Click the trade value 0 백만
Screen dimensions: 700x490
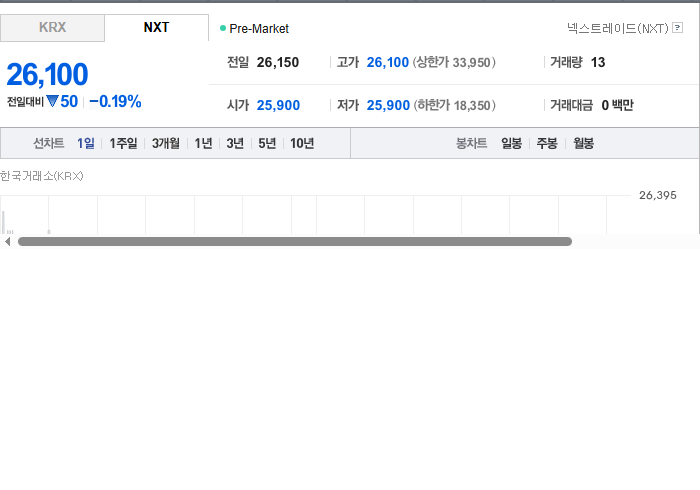pos(617,105)
